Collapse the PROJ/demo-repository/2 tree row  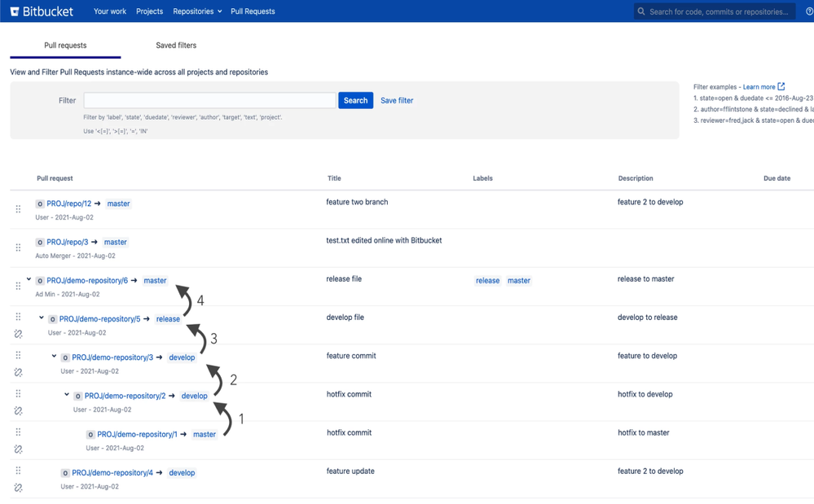(x=67, y=394)
